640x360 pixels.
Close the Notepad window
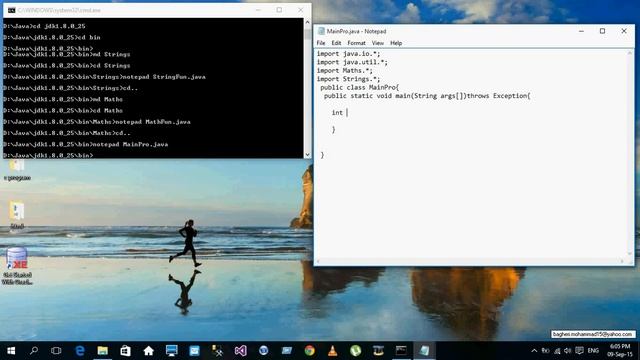click(x=624, y=31)
